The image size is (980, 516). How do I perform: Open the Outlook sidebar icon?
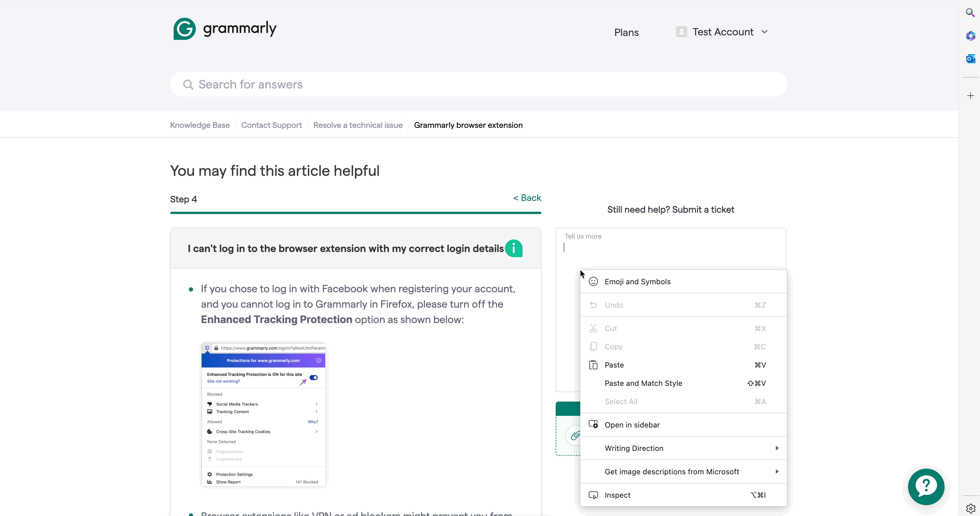click(x=971, y=59)
